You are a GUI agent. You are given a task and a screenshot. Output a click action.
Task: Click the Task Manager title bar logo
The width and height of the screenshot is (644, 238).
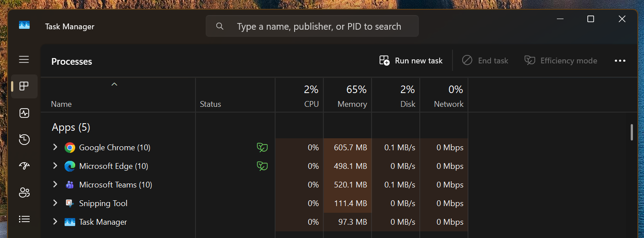click(x=24, y=25)
